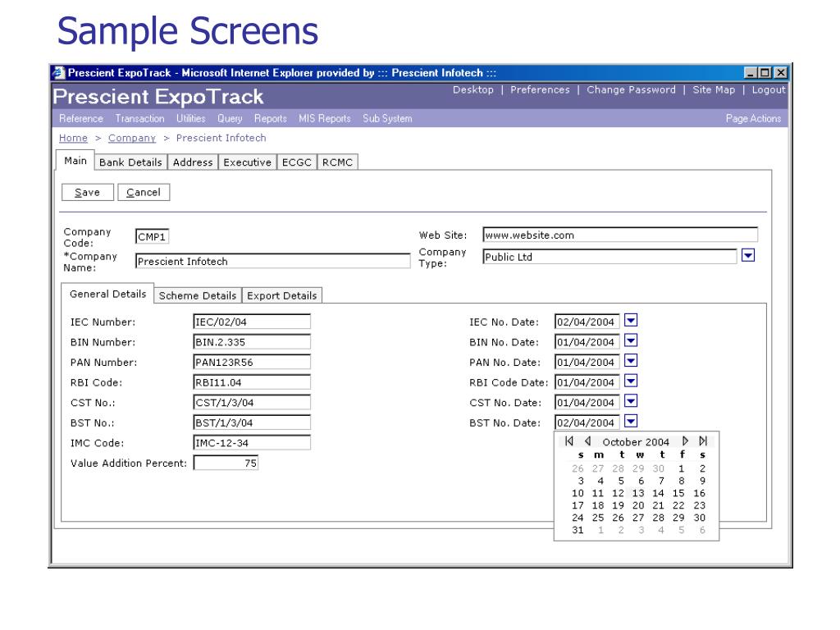840x630 pixels.
Task: Click the October 2004 calendar heading
Action: [x=636, y=441]
